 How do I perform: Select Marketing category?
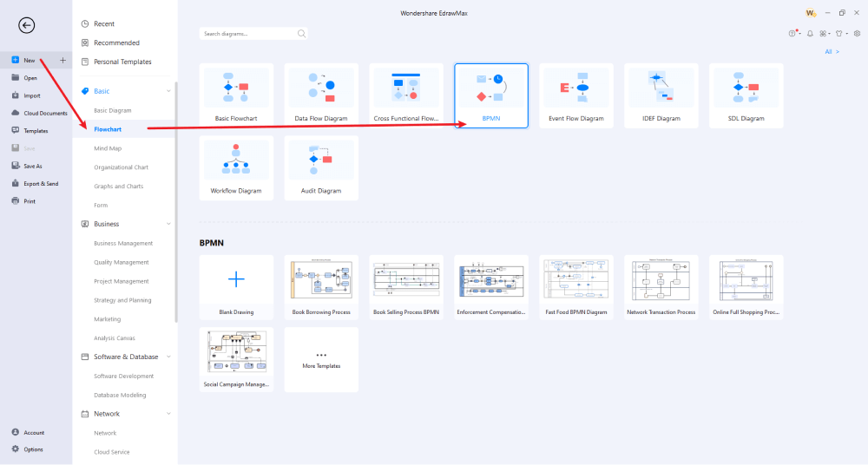point(108,319)
